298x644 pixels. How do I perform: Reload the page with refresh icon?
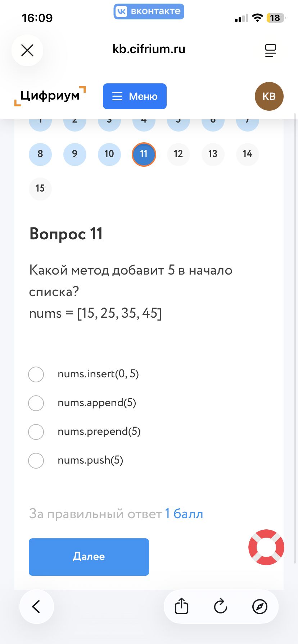point(221,607)
